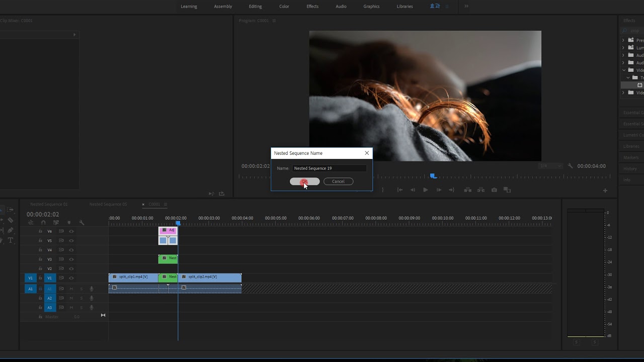Viewport: 644px width, 362px height.
Task: Expand the Presets folder in Effects panel
Action: (623, 40)
